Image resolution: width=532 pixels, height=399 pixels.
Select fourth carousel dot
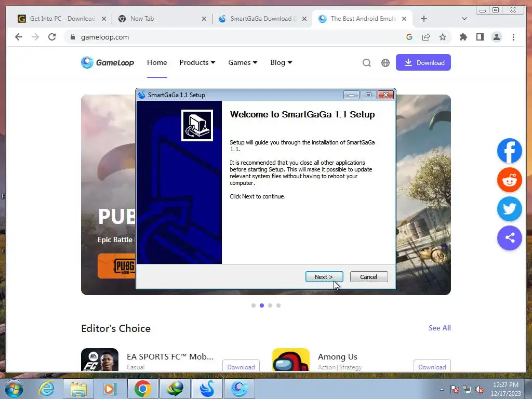(278, 305)
